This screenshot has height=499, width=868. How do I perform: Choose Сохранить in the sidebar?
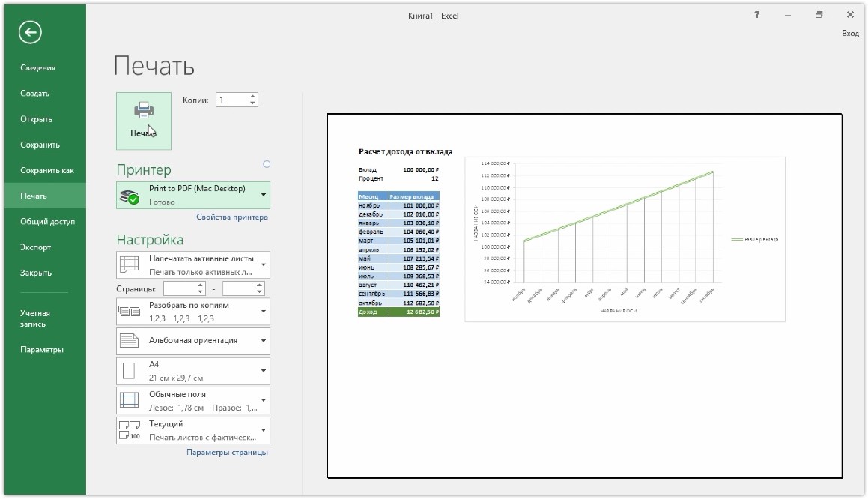tap(40, 145)
